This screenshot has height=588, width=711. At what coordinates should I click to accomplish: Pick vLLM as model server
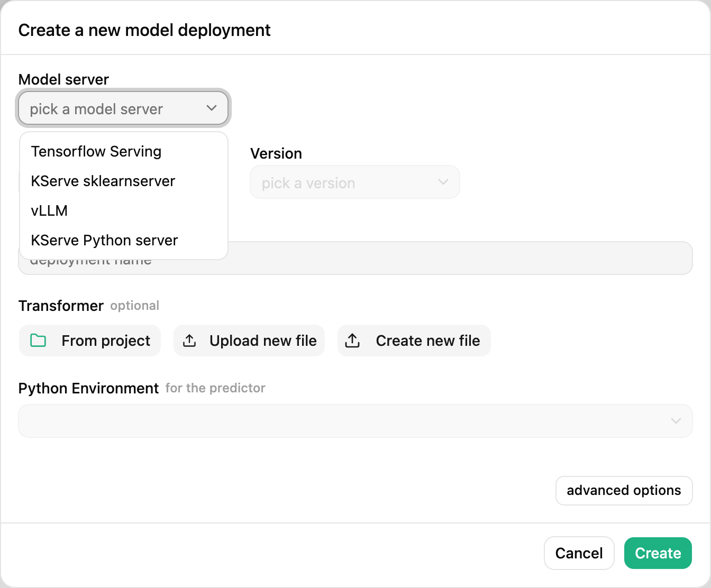point(124,210)
